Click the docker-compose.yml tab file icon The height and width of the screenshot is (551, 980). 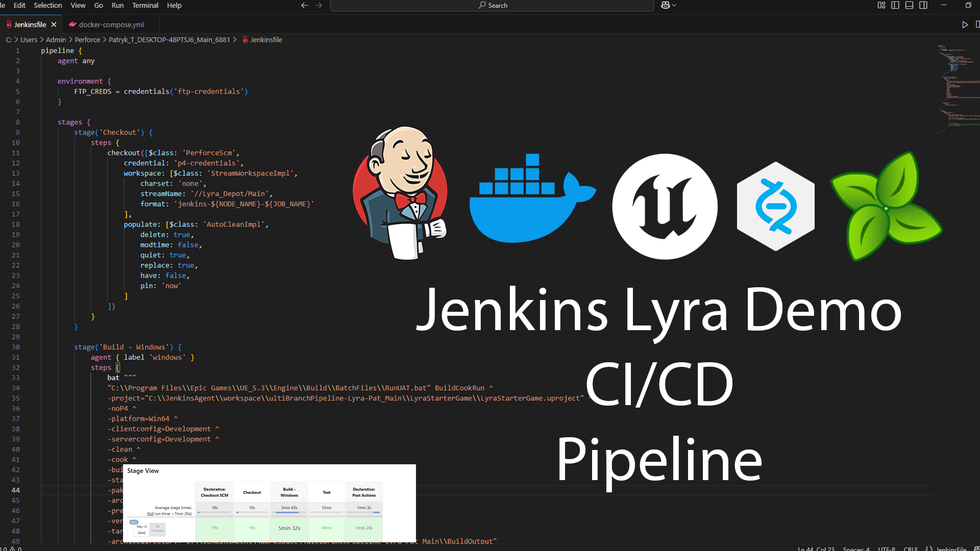click(72, 24)
